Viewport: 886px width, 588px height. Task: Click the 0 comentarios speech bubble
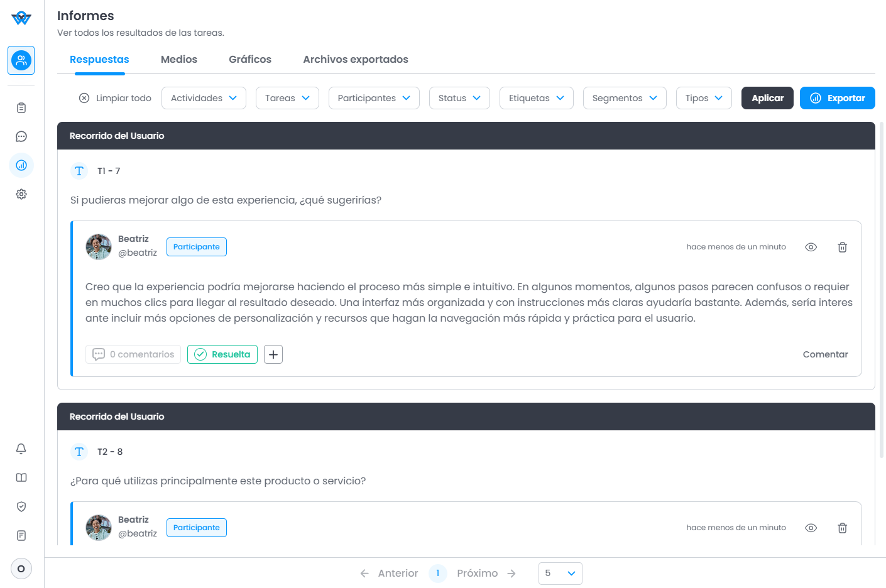(x=133, y=354)
